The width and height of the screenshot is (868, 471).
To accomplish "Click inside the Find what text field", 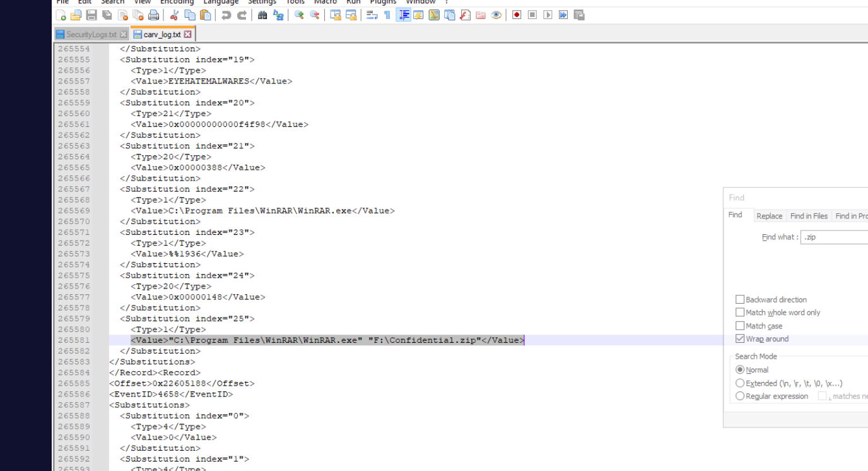I will click(x=833, y=237).
